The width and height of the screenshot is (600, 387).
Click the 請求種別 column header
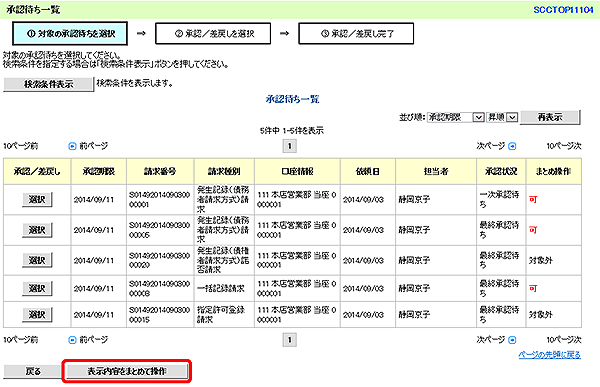(x=224, y=171)
